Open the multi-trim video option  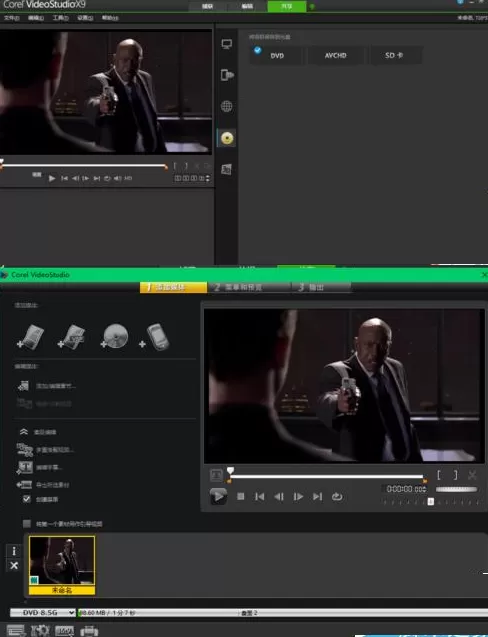(x=45, y=450)
